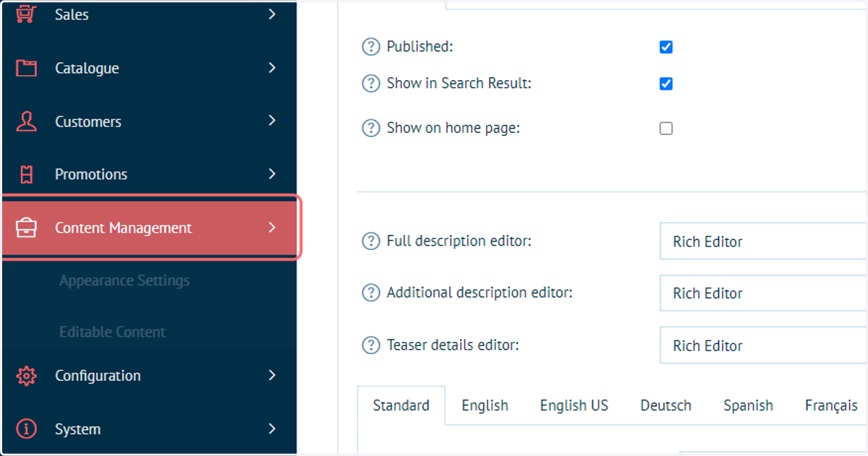Open help tooltip for Published
The image size is (868, 456).
[x=370, y=47]
